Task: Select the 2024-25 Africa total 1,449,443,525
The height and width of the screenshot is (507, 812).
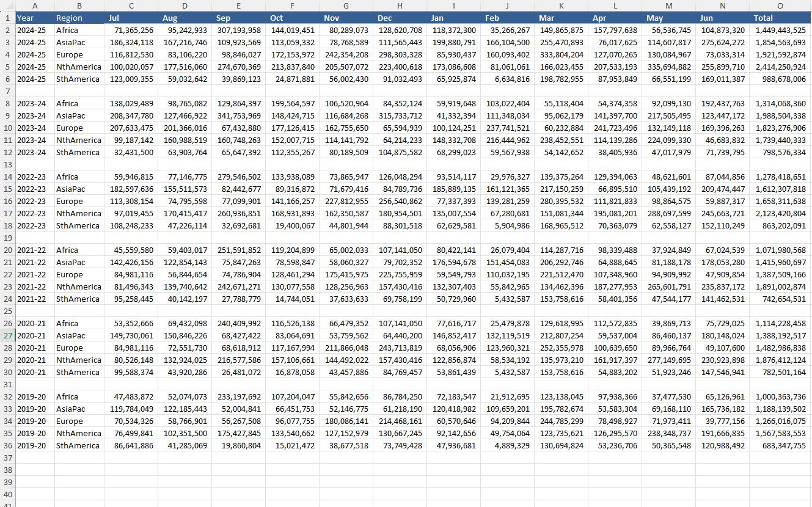Action: coord(780,30)
